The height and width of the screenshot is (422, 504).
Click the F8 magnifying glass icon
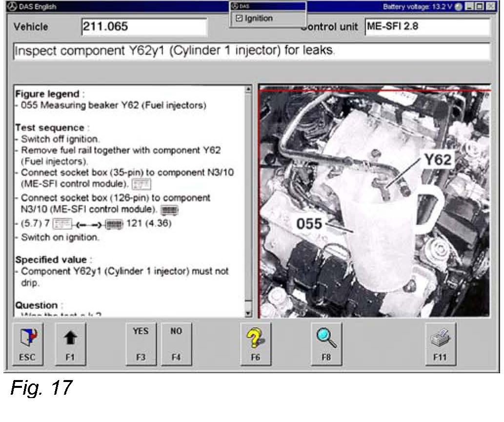(x=326, y=343)
